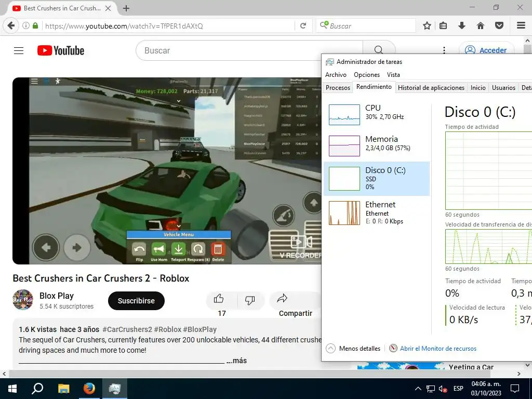Image resolution: width=532 pixels, height=399 pixels.
Task: Select the Ethernet performance entry
Action: point(377,212)
